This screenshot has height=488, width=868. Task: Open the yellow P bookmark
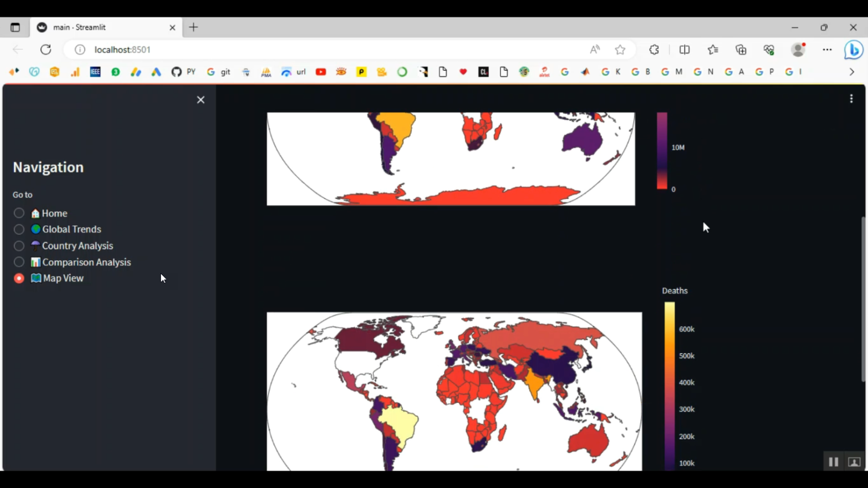point(362,72)
